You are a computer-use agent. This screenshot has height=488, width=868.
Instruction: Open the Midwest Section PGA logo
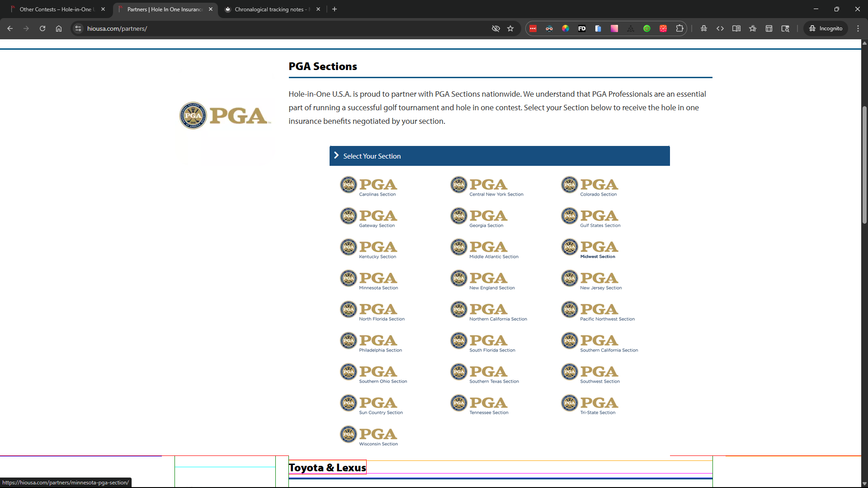(590, 249)
